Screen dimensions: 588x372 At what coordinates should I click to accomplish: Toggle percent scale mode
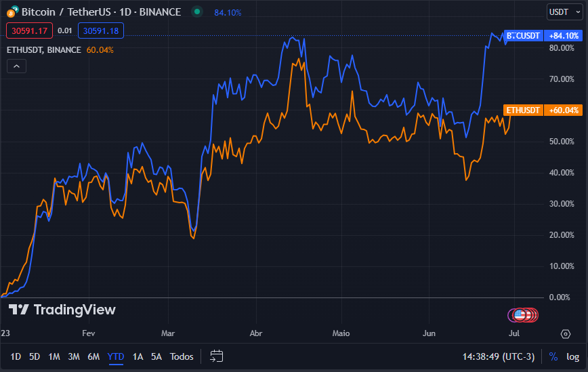tap(553, 356)
